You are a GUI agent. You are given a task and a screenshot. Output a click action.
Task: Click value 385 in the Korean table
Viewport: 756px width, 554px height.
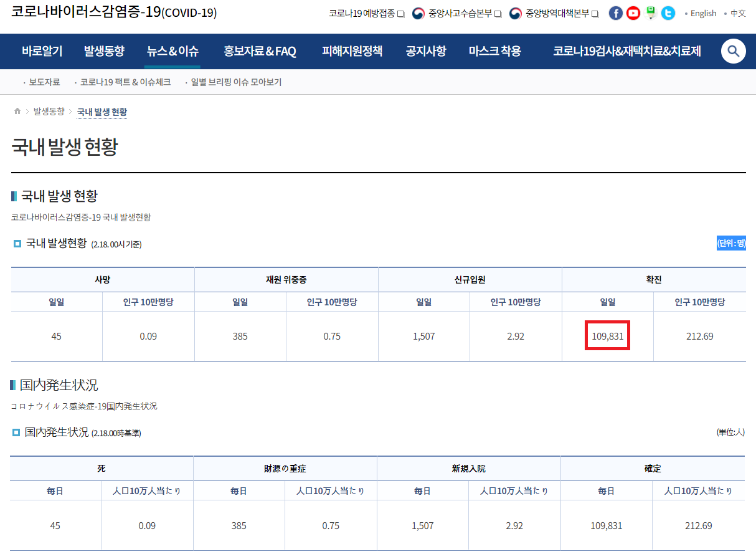pos(240,337)
